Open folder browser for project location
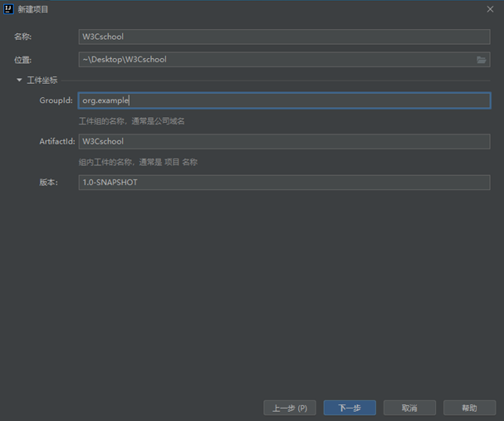Screen dimensions: 504x421 click(482, 60)
